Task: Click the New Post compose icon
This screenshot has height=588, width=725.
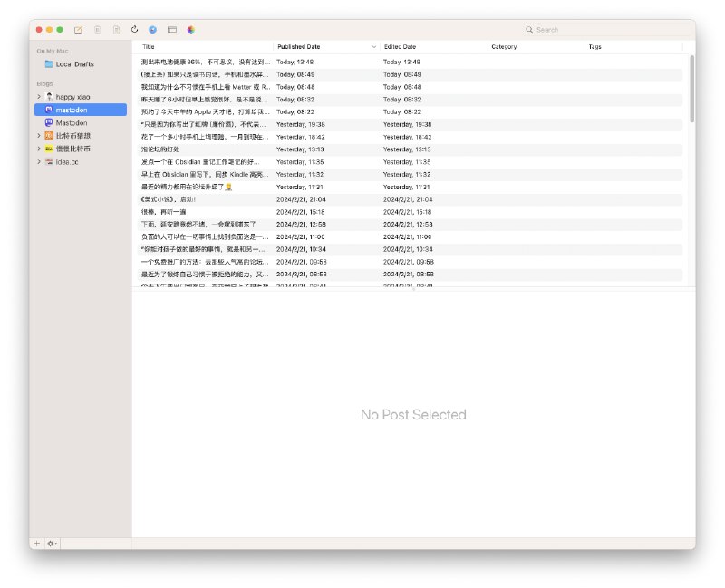Action: coord(78,30)
